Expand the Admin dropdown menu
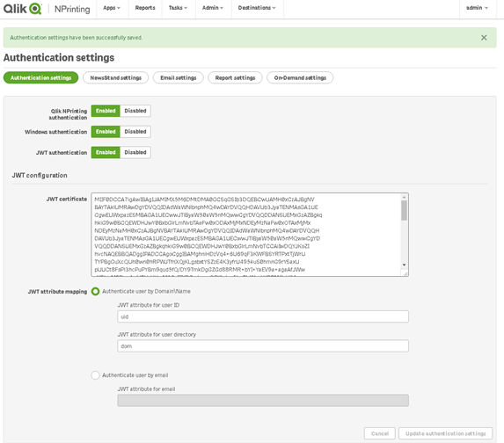 coord(213,8)
